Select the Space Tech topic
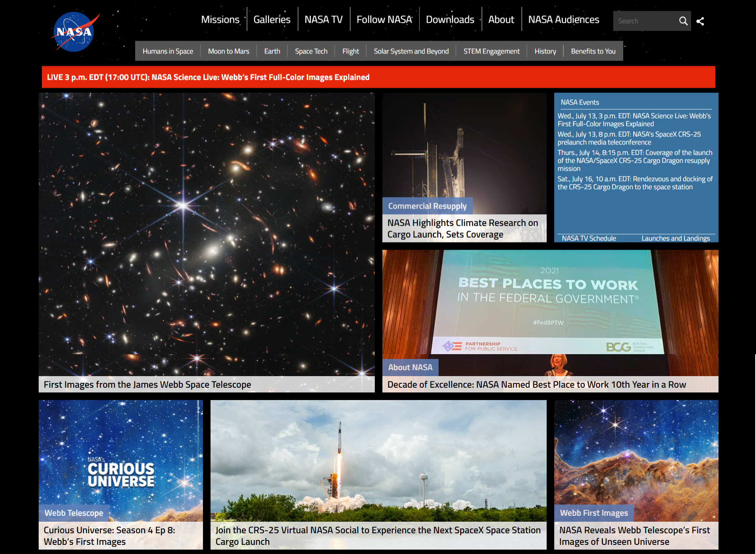756x554 pixels. 311,51
